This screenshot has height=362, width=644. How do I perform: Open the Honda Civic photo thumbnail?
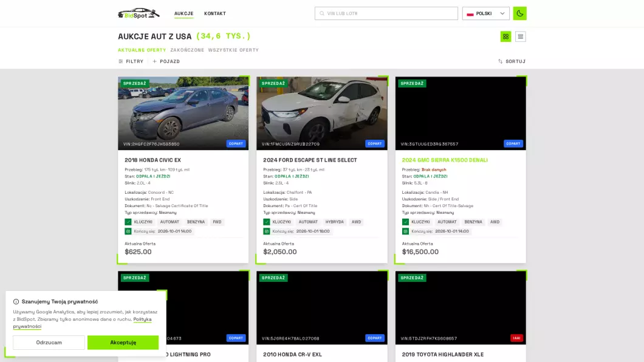[183, 114]
